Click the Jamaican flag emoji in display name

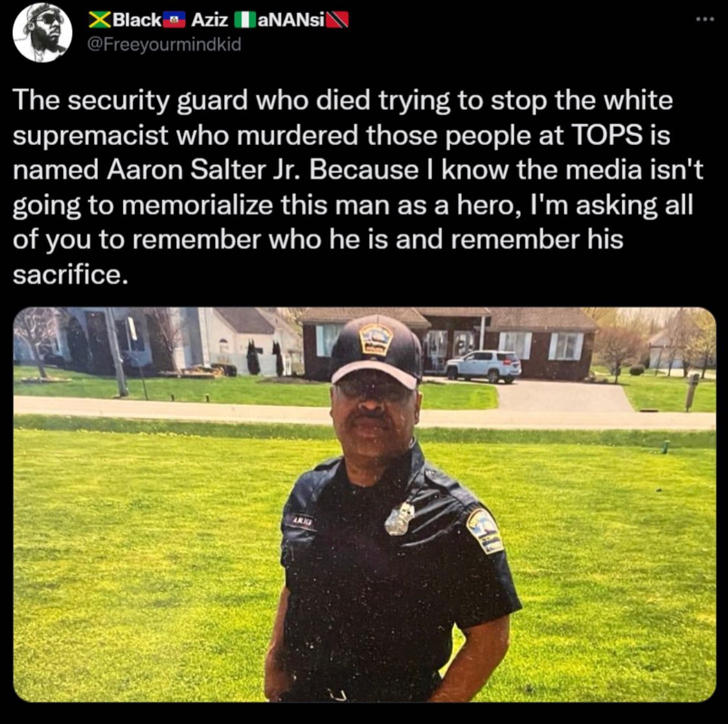coord(100,20)
